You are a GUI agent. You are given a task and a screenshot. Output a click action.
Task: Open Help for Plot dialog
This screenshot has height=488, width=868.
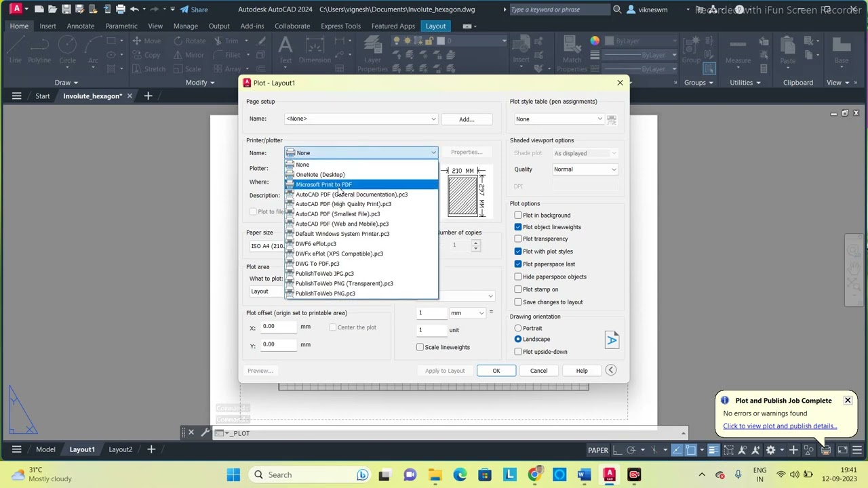pos(582,371)
